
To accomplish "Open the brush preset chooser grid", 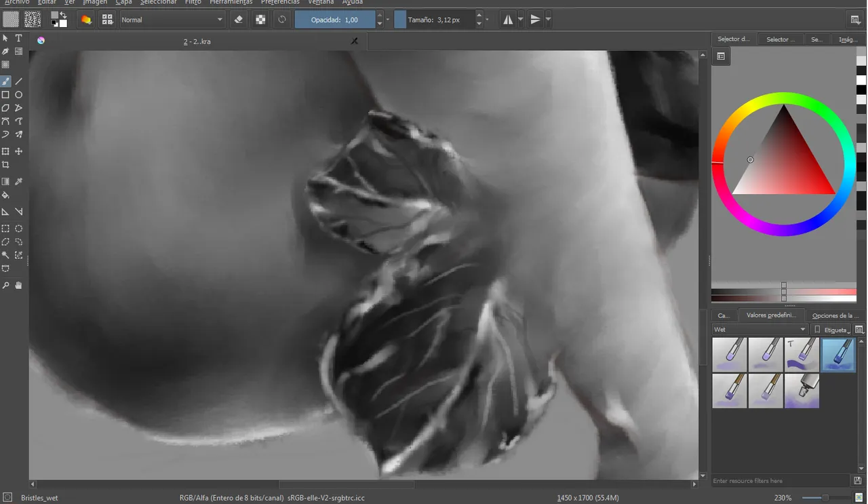I will [x=107, y=20].
